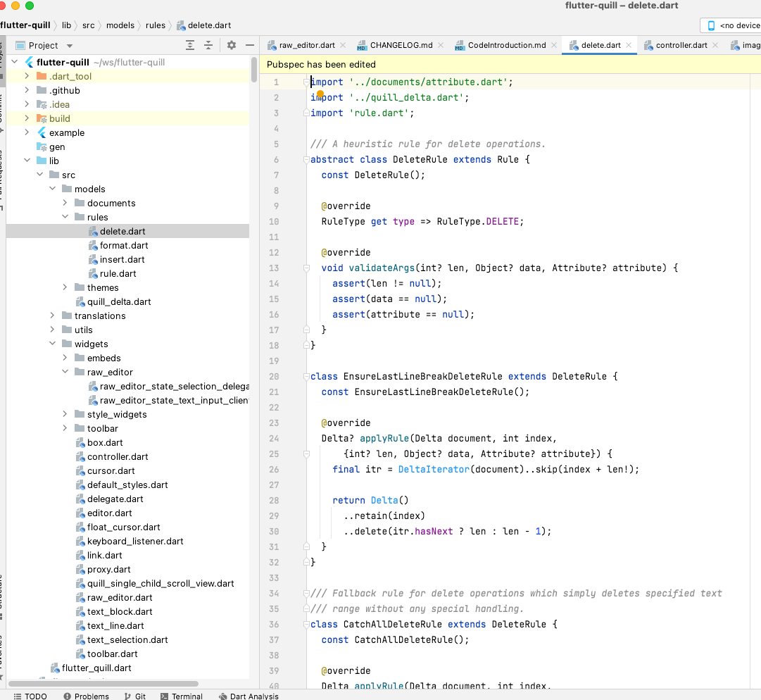Open Project panel settings gear

[232, 45]
